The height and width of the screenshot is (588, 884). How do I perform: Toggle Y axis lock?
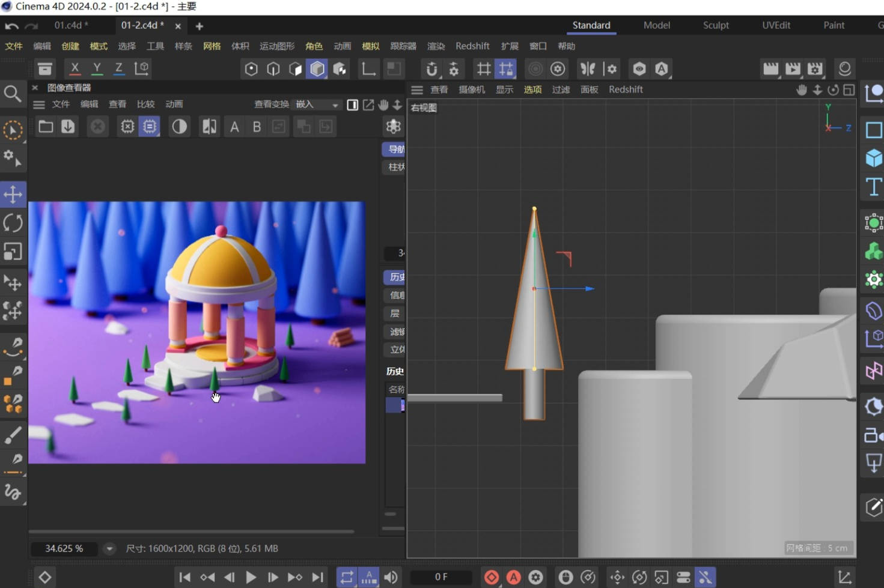(97, 68)
